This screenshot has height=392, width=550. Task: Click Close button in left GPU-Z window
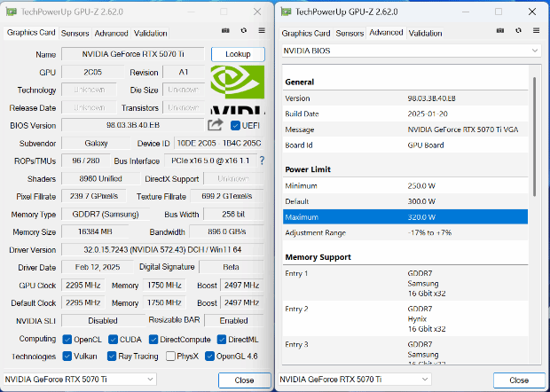244,380
